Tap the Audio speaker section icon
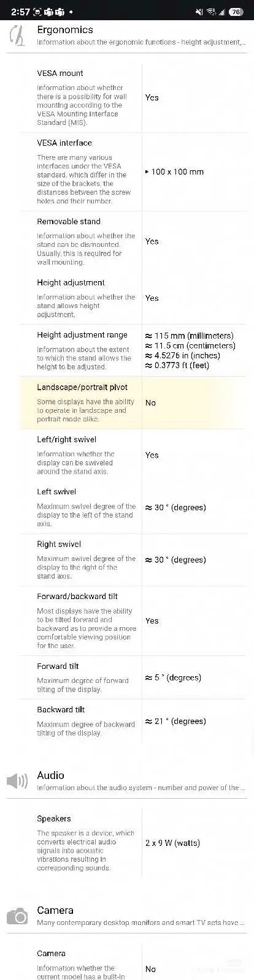This screenshot has height=980, width=254. (17, 781)
